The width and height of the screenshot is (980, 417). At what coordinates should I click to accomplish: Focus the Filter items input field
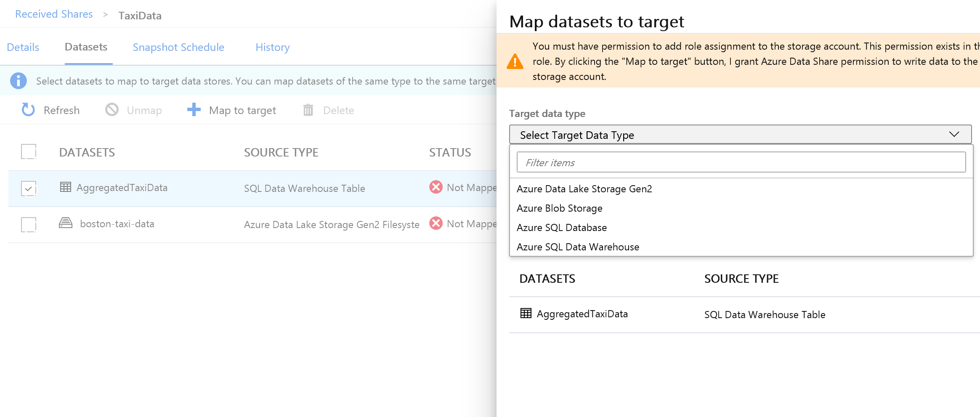[741, 162]
